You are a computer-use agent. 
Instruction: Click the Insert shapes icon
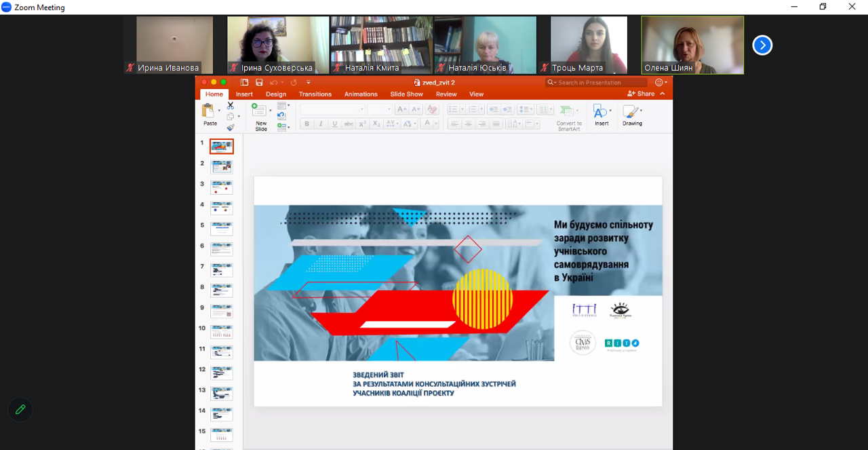[600, 113]
